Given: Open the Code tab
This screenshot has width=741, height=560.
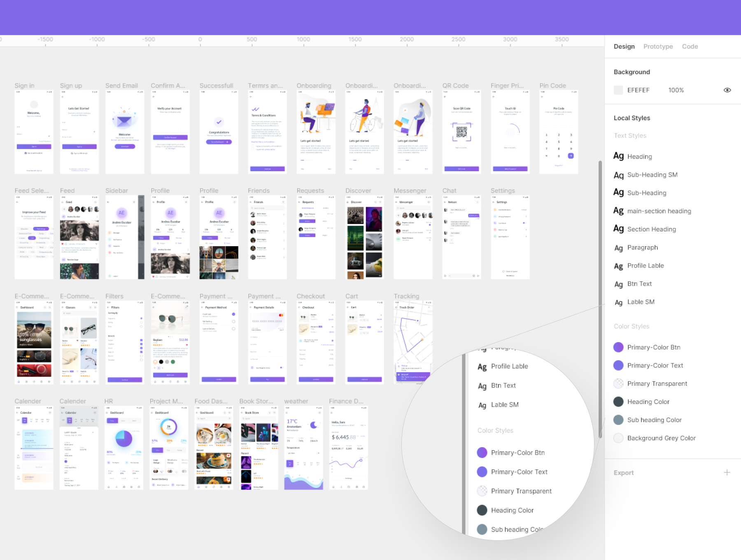Looking at the screenshot, I should [x=690, y=47].
